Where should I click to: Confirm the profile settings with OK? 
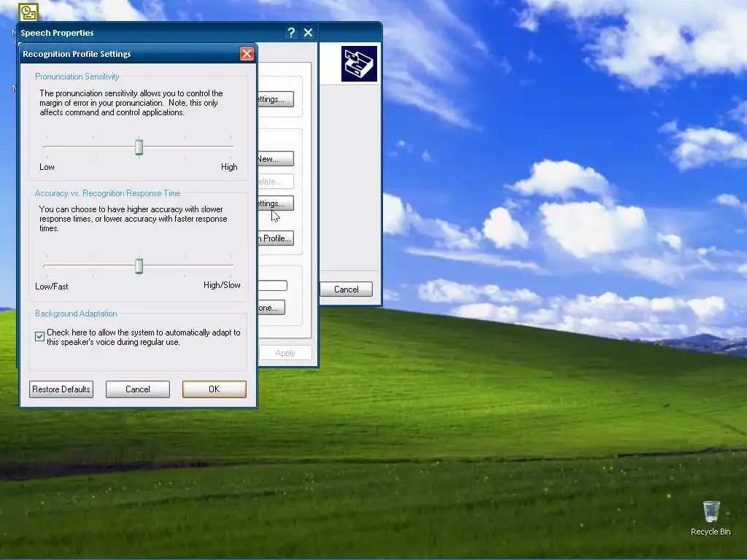[x=214, y=389]
